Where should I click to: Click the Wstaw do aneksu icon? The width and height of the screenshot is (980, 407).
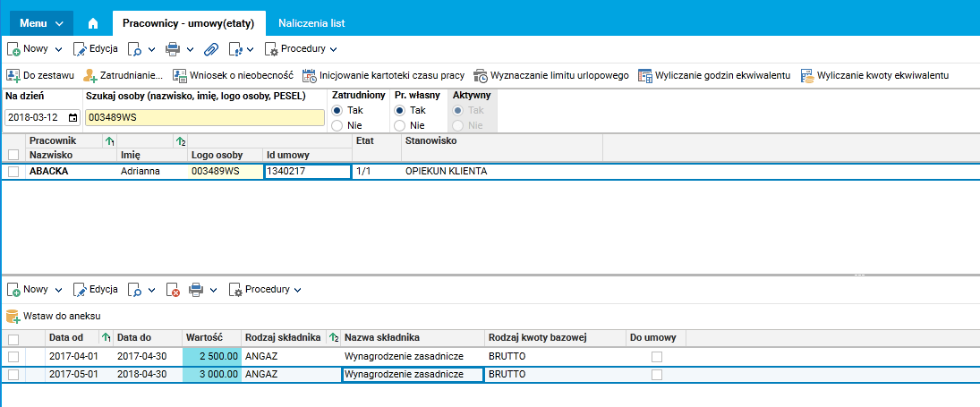pos(13,316)
